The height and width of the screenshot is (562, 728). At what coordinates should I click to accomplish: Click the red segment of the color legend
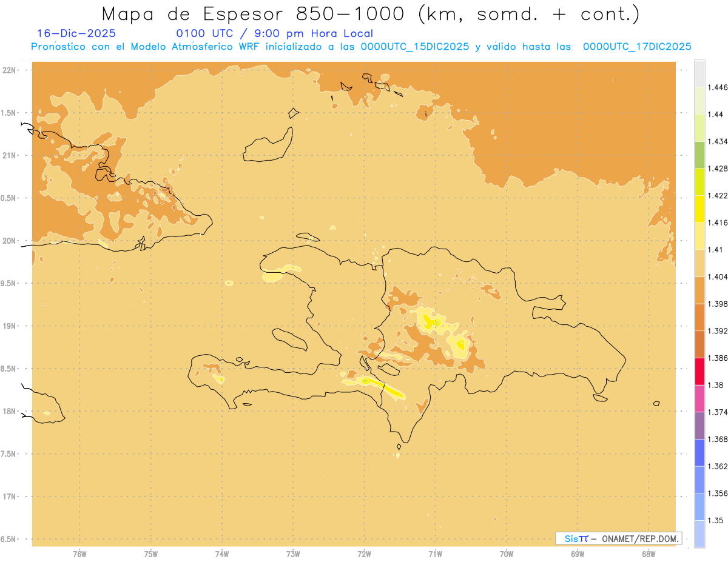coord(699,372)
